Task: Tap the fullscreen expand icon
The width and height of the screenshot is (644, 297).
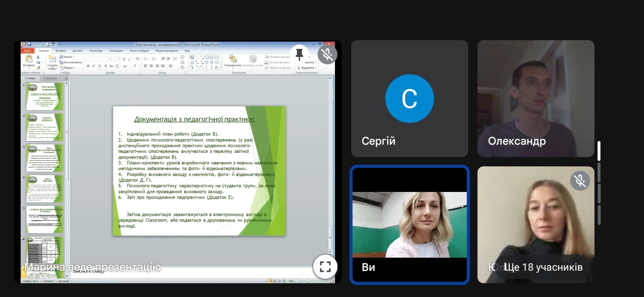Action: pyautogui.click(x=325, y=266)
